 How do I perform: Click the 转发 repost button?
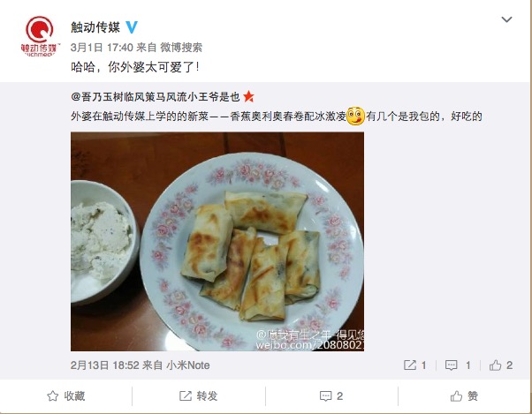coord(199,395)
